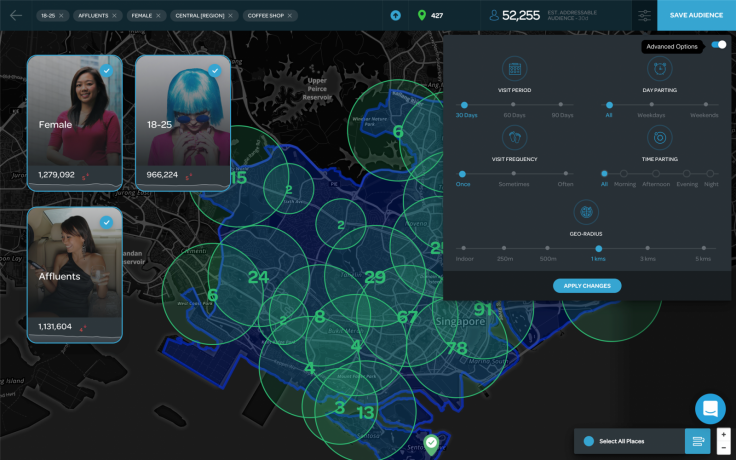Remove the Coffee Shop filter chip
The image size is (736, 460).
pyautogui.click(x=290, y=15)
